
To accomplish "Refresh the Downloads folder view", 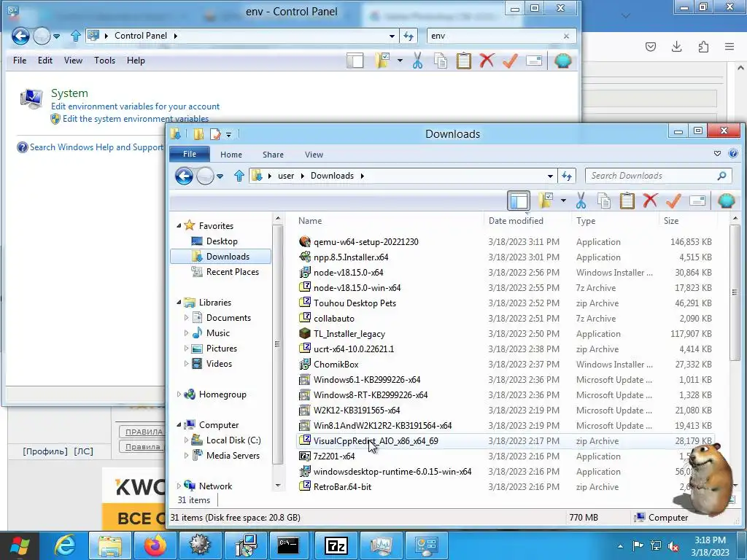I will point(566,176).
